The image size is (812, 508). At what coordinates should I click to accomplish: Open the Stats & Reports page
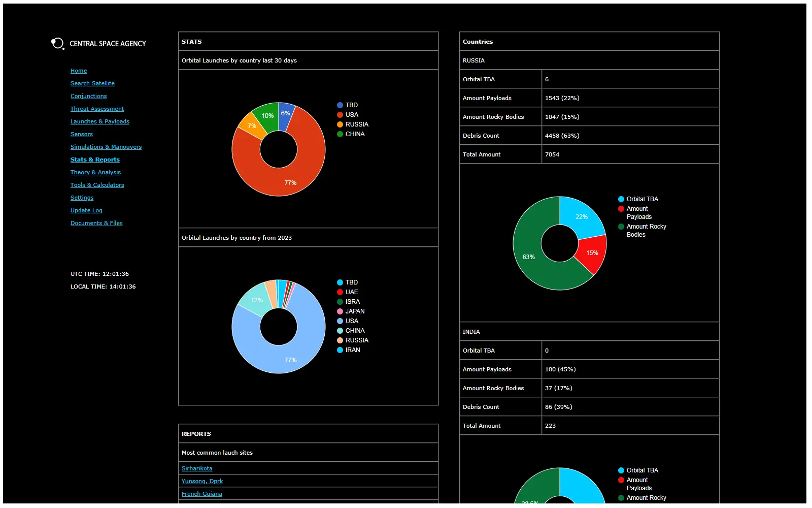coord(95,159)
